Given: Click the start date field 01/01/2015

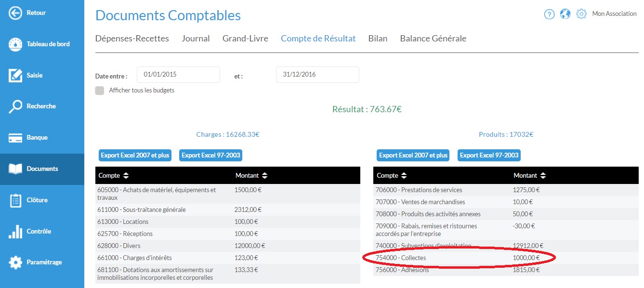Looking at the screenshot, I should click(178, 75).
